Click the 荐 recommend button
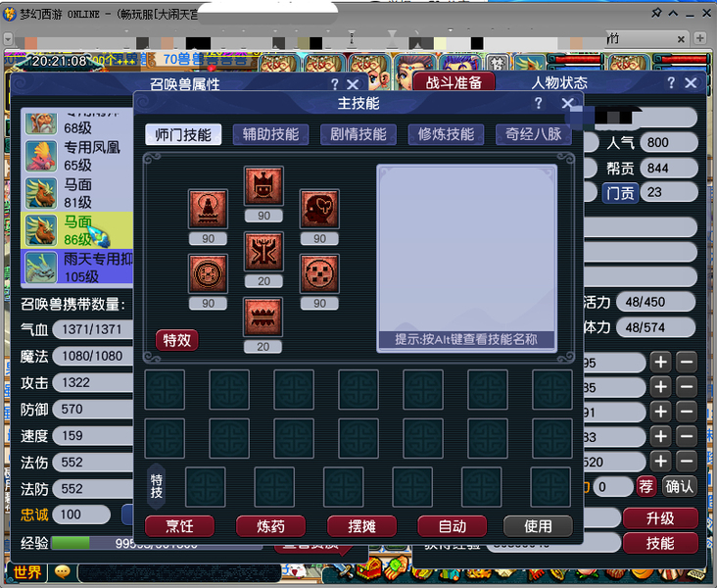The width and height of the screenshot is (717, 588). point(646,486)
